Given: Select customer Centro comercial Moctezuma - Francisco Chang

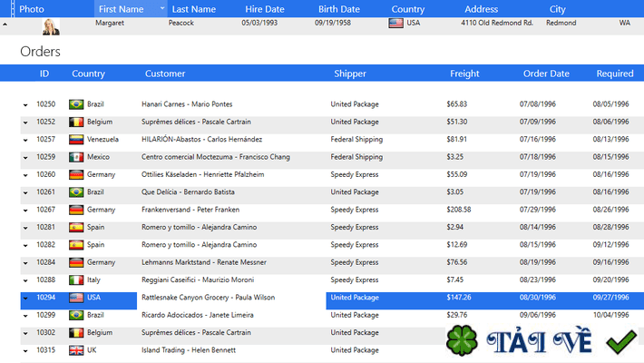Looking at the screenshot, I should (x=216, y=157).
